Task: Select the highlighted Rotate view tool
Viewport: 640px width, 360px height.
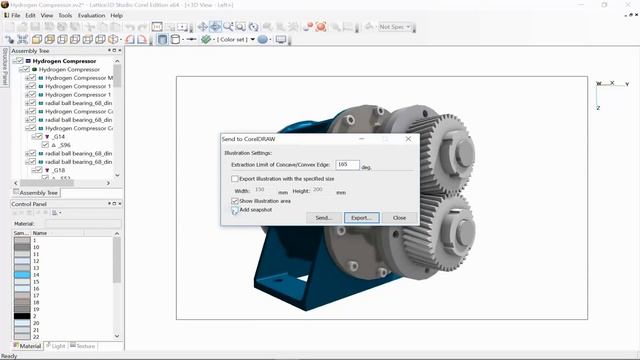Action: click(215, 27)
